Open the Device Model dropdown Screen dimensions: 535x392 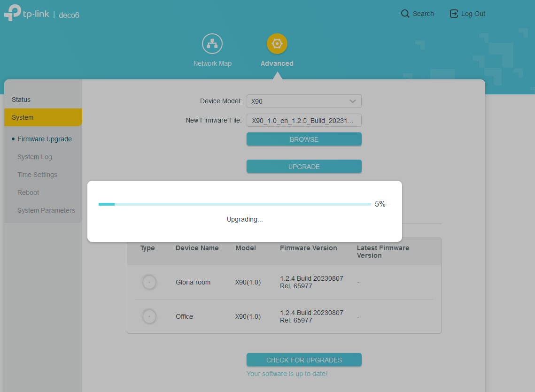304,101
